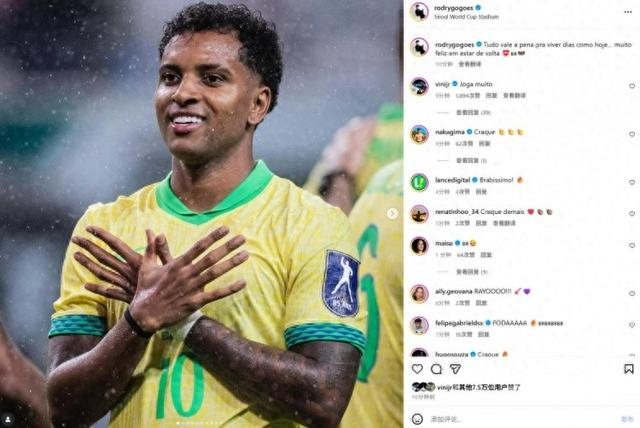The width and height of the screenshot is (640, 428).
Task: Save the post with the bookmark icon
Action: [629, 369]
